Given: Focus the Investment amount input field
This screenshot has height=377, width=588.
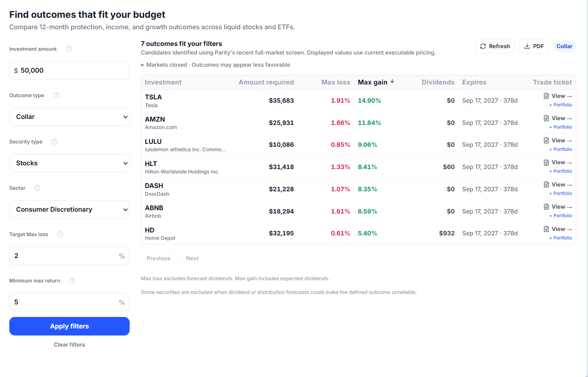Looking at the screenshot, I should [x=69, y=70].
